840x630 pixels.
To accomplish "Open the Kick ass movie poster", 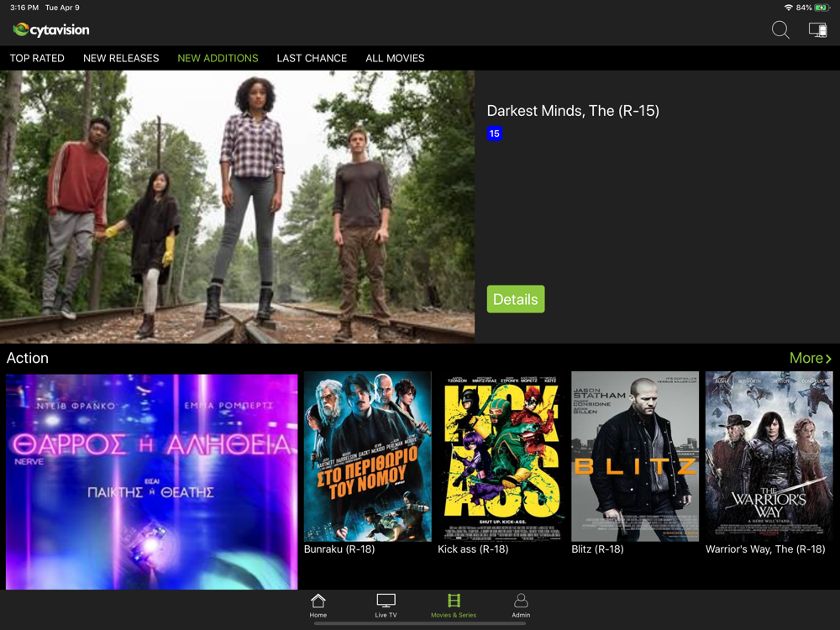I will coord(501,456).
